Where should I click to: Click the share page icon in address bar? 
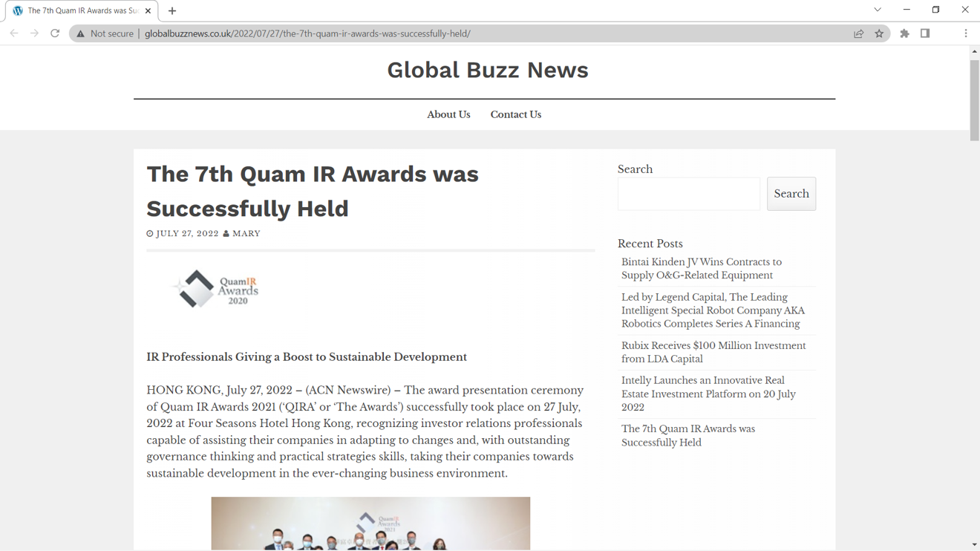point(858,33)
